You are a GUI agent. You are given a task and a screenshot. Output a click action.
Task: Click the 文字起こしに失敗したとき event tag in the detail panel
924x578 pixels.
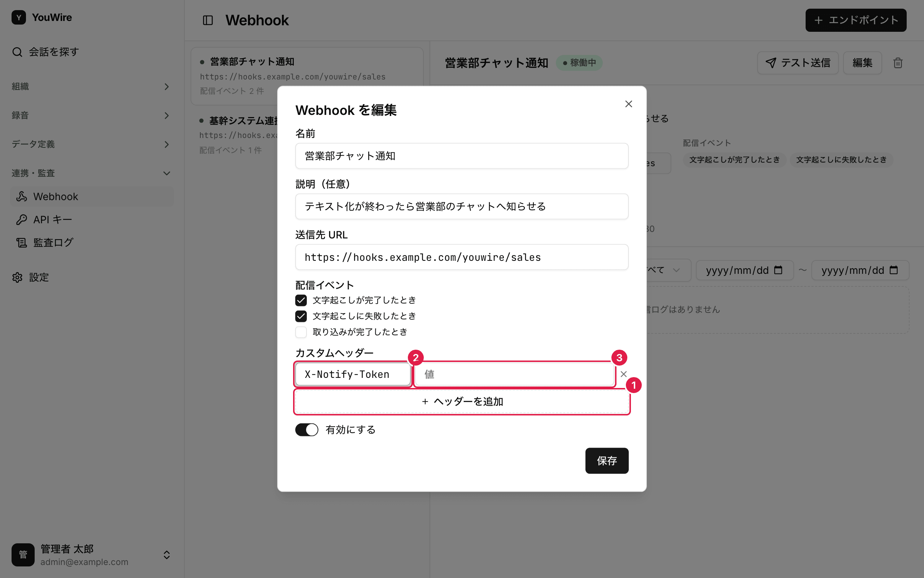[841, 160]
